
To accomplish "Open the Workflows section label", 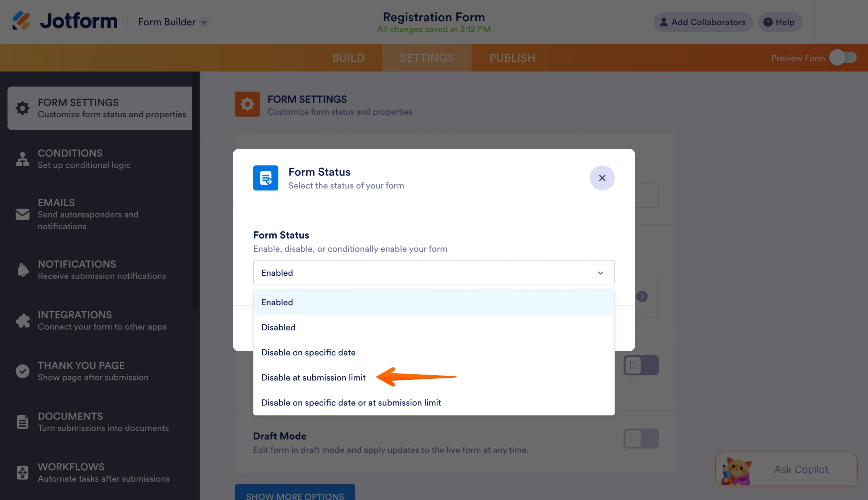I will 71,467.
